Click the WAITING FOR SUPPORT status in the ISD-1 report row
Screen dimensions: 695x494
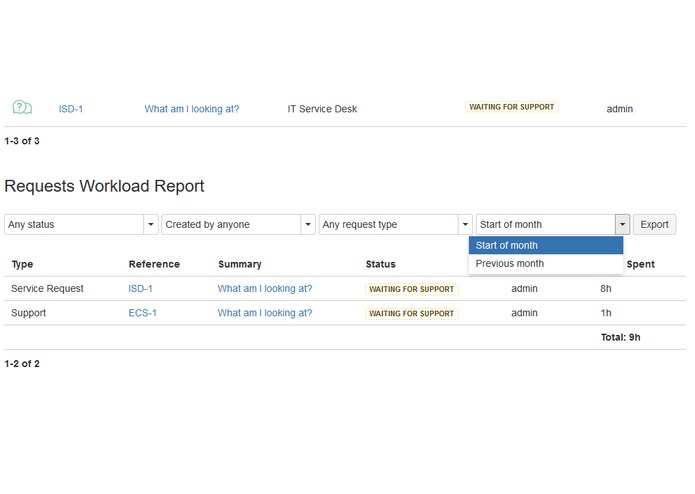pos(411,289)
